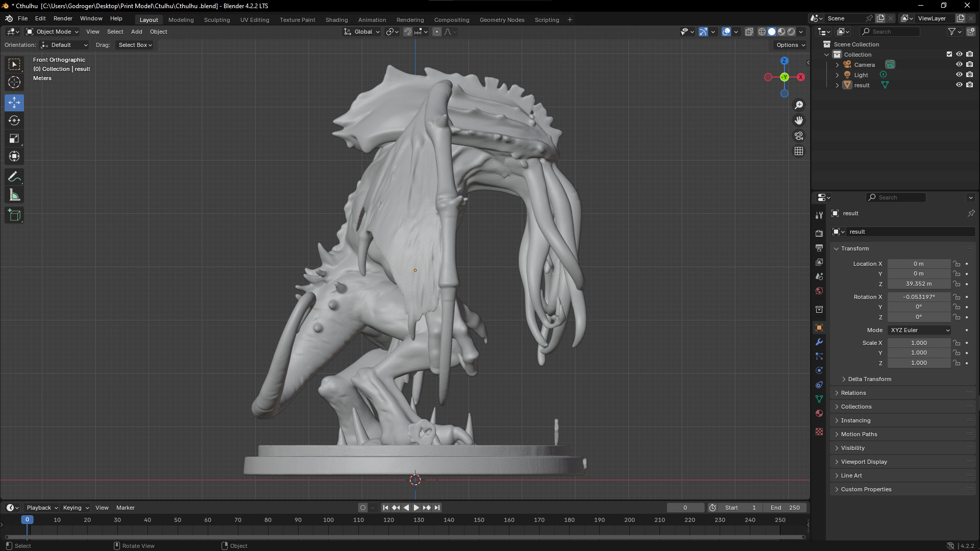Open the Tool properties tab
This screenshot has width=980, height=551.
tap(819, 215)
